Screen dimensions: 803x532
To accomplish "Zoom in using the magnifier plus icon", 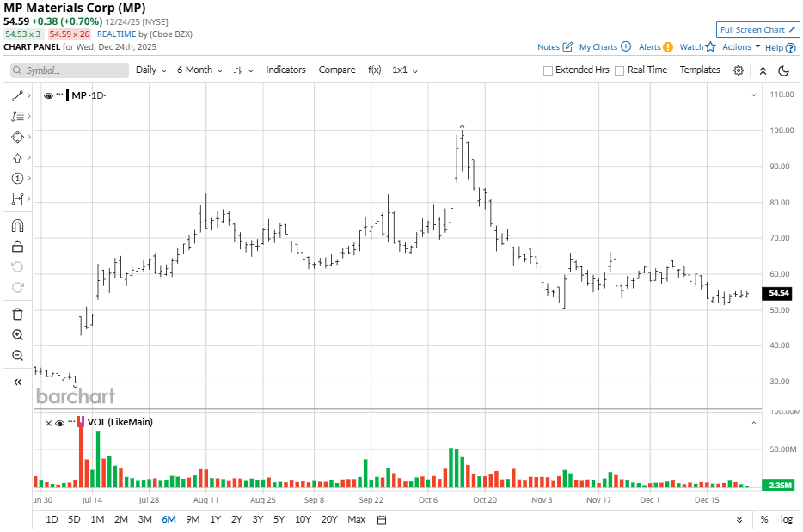I will coord(17,335).
